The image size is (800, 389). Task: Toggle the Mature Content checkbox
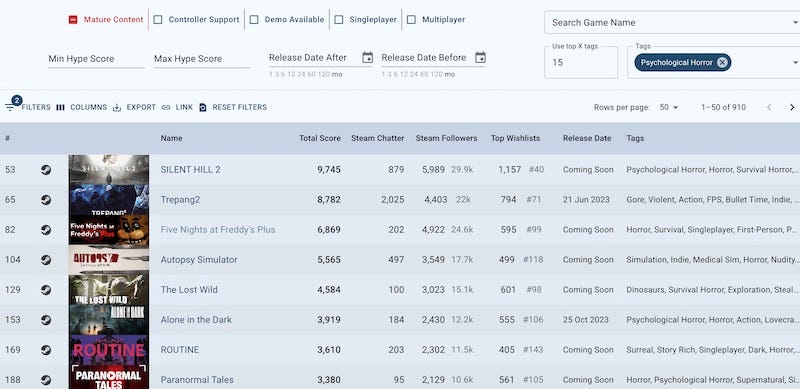click(73, 19)
